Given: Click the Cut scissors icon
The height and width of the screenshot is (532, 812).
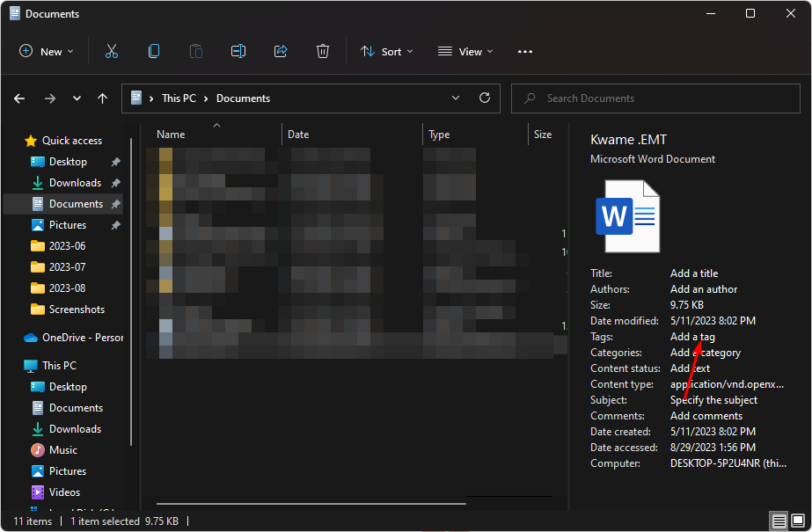Looking at the screenshot, I should (x=112, y=52).
